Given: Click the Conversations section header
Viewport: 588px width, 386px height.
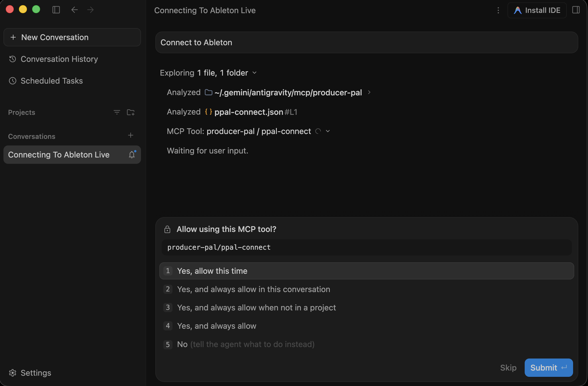Looking at the screenshot, I should [32, 137].
